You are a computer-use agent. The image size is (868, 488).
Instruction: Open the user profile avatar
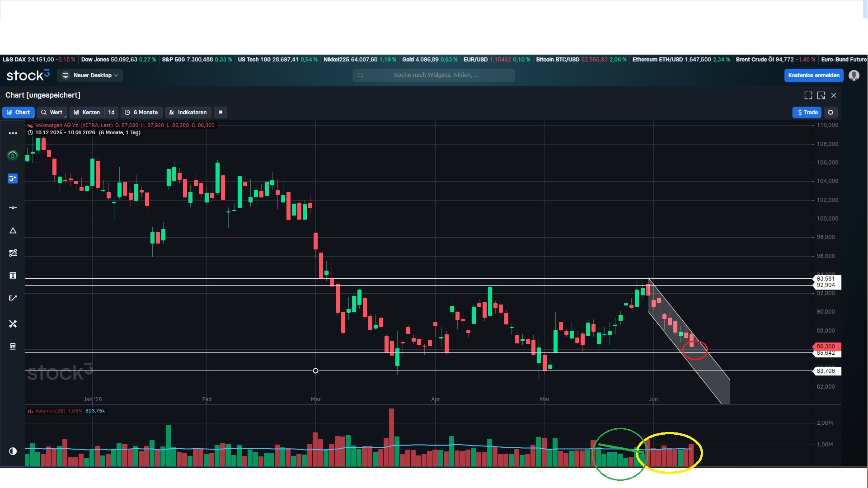854,75
